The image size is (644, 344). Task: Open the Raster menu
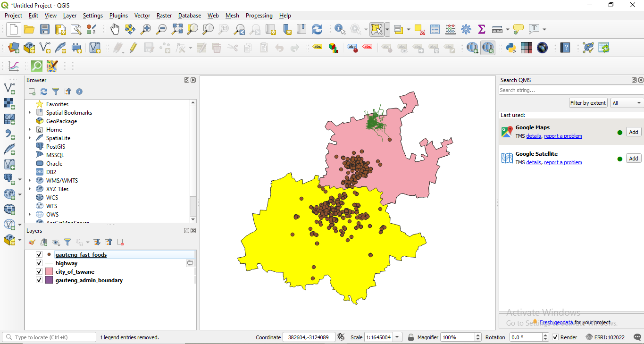[164, 16]
